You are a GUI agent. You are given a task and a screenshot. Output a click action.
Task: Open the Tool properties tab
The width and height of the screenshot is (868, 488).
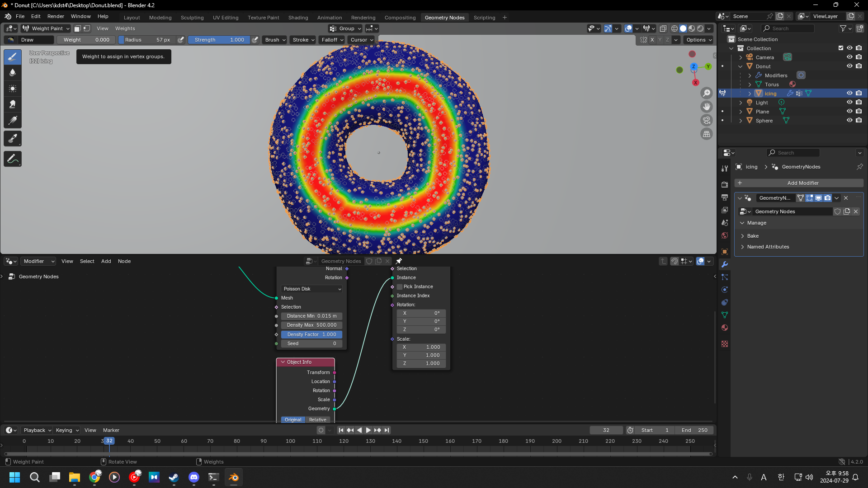(725, 169)
